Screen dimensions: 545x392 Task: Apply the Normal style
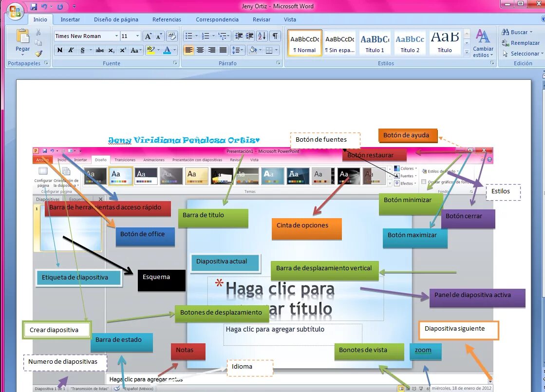(x=305, y=43)
